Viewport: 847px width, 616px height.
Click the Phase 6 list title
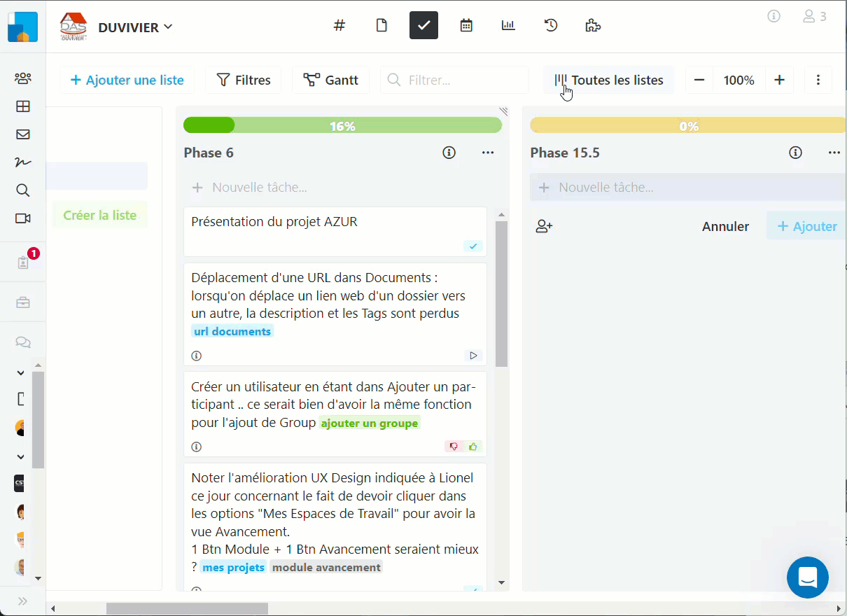point(209,153)
